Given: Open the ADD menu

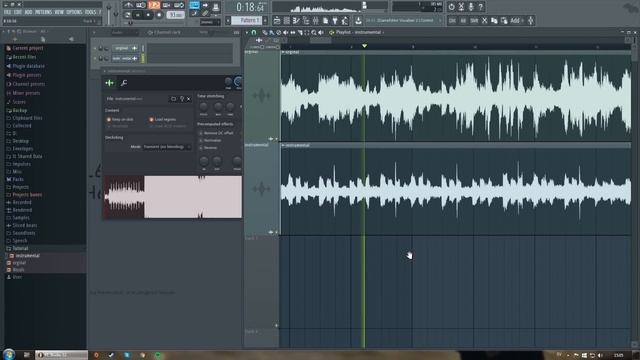Looking at the screenshot, I should click(28, 12).
